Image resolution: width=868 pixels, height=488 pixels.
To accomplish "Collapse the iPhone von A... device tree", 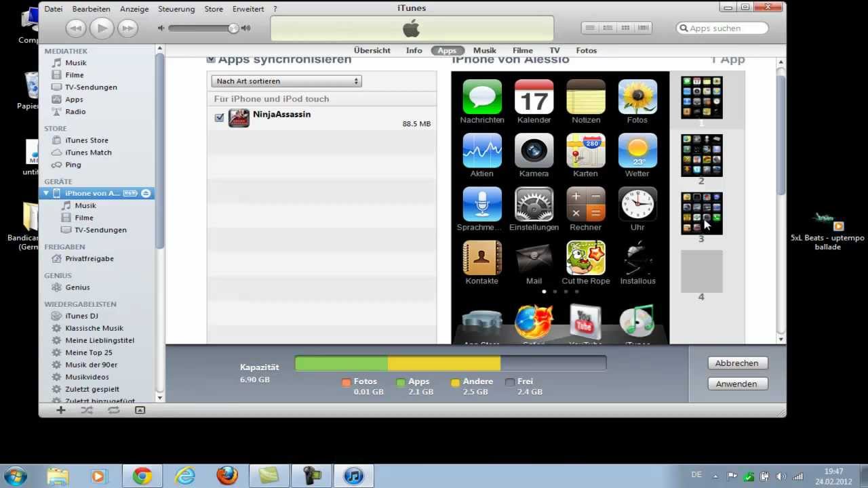I will click(x=46, y=193).
